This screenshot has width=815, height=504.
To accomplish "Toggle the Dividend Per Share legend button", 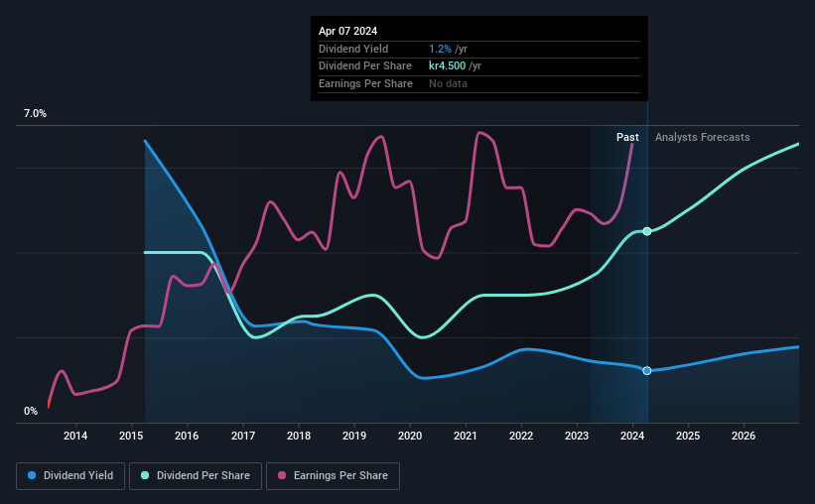I will coord(195,476).
